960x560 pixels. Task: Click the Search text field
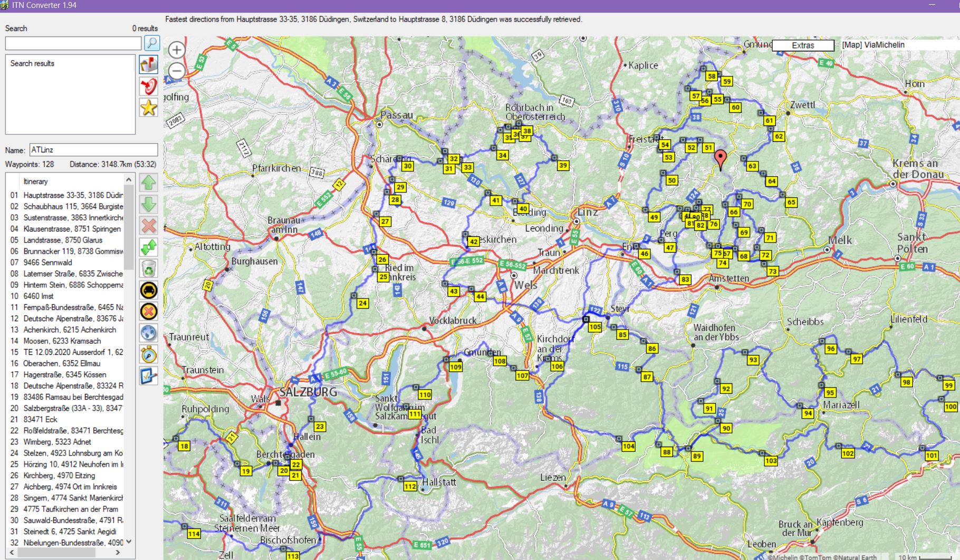click(73, 43)
